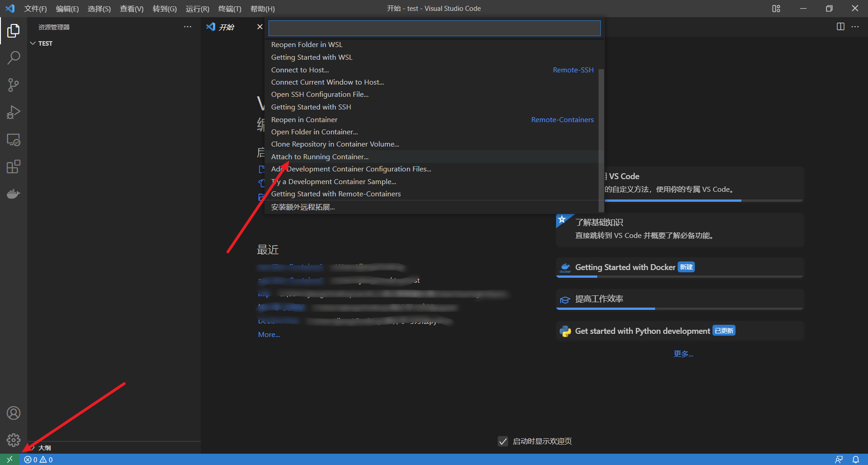The height and width of the screenshot is (465, 868).
Task: Toggle the 启动时显示欢迎页 checkbox
Action: [503, 441]
